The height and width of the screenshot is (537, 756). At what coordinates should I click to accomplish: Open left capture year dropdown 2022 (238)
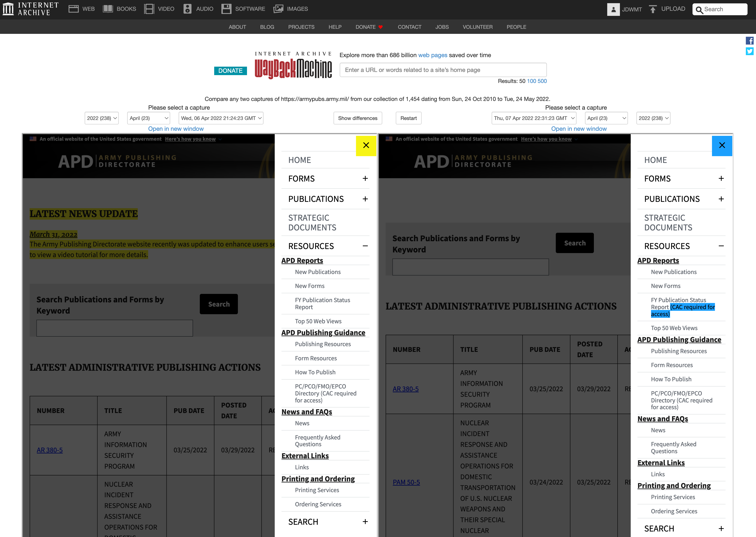(x=102, y=118)
